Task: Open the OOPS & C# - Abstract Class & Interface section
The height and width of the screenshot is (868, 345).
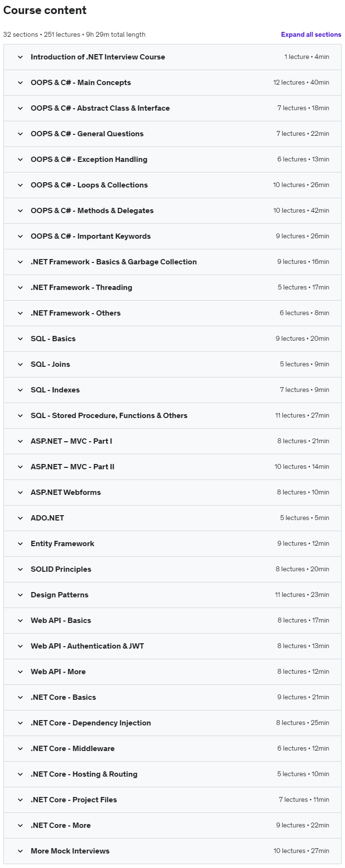Action: pyautogui.click(x=172, y=108)
